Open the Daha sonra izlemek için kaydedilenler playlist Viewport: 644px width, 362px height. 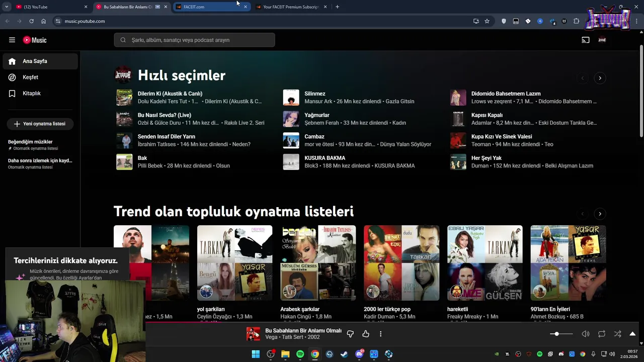[x=40, y=163]
